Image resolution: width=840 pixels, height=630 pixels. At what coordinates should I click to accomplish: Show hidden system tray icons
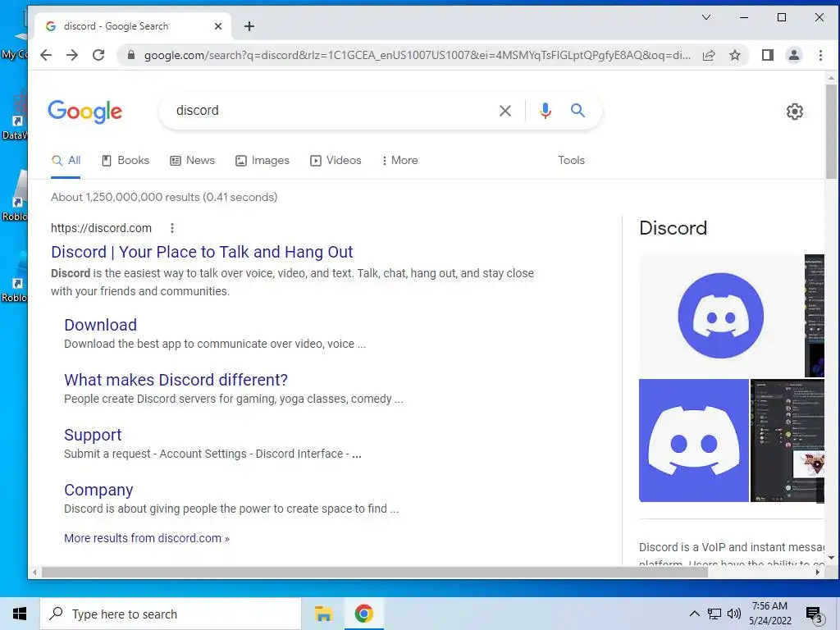click(x=694, y=614)
